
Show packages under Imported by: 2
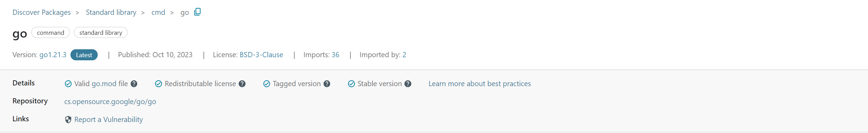[x=404, y=55]
